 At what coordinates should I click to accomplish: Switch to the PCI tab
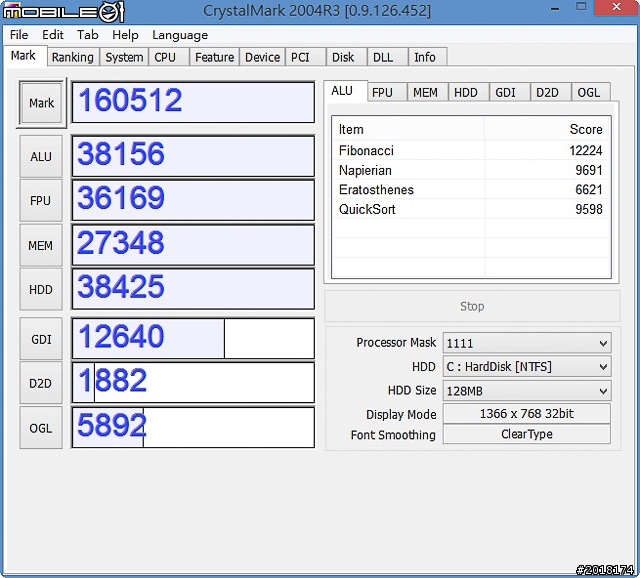pos(306,57)
